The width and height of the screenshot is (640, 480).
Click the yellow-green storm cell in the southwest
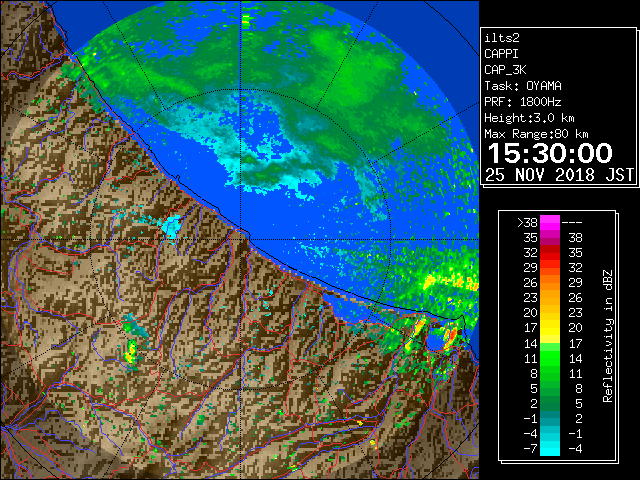[x=131, y=351]
